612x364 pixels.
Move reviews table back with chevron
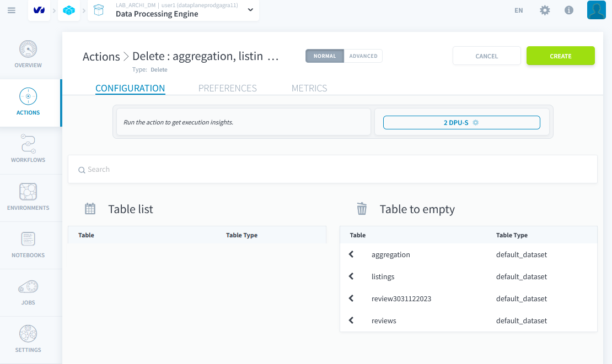351,320
